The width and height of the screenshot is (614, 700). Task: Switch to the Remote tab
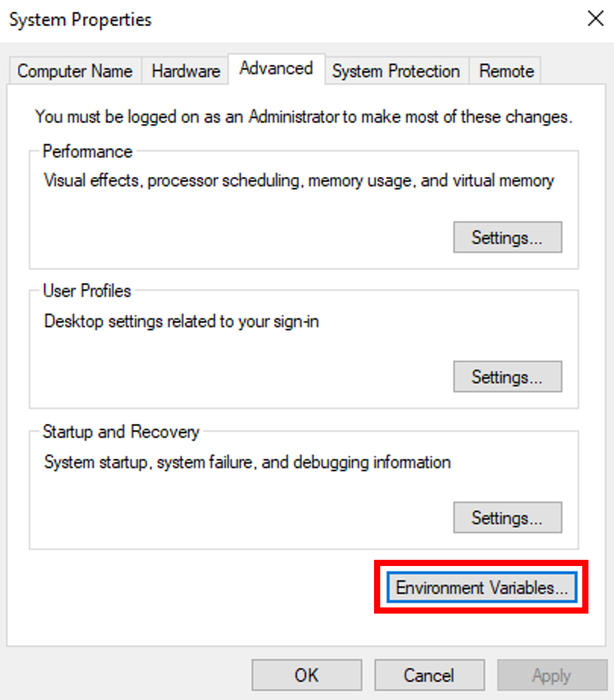pos(506,71)
